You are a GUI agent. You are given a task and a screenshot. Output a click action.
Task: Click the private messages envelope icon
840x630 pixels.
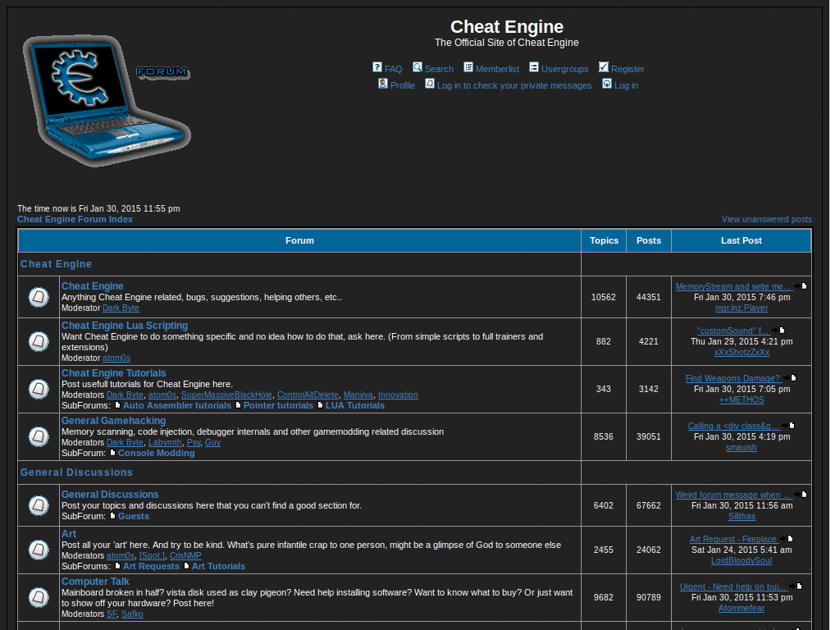pos(429,84)
